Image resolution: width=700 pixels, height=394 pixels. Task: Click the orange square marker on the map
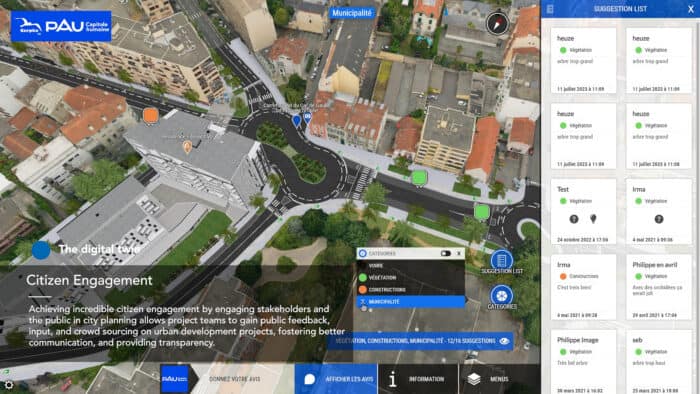151,116
